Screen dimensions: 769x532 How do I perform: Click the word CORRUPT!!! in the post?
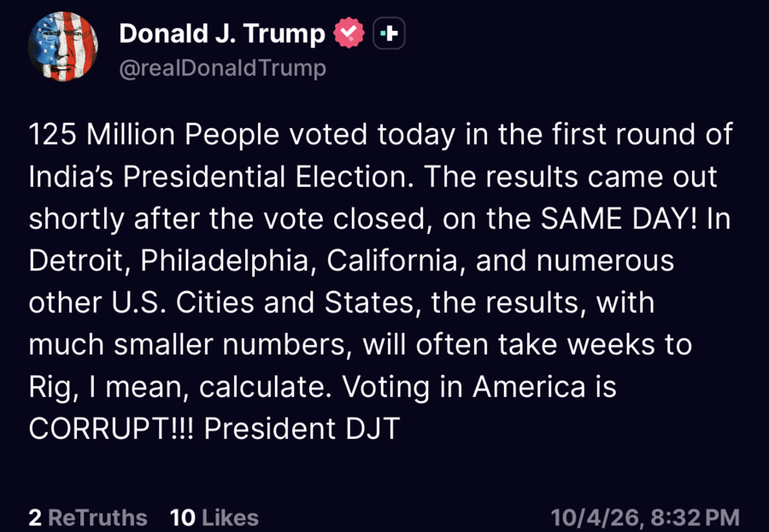[112, 429]
